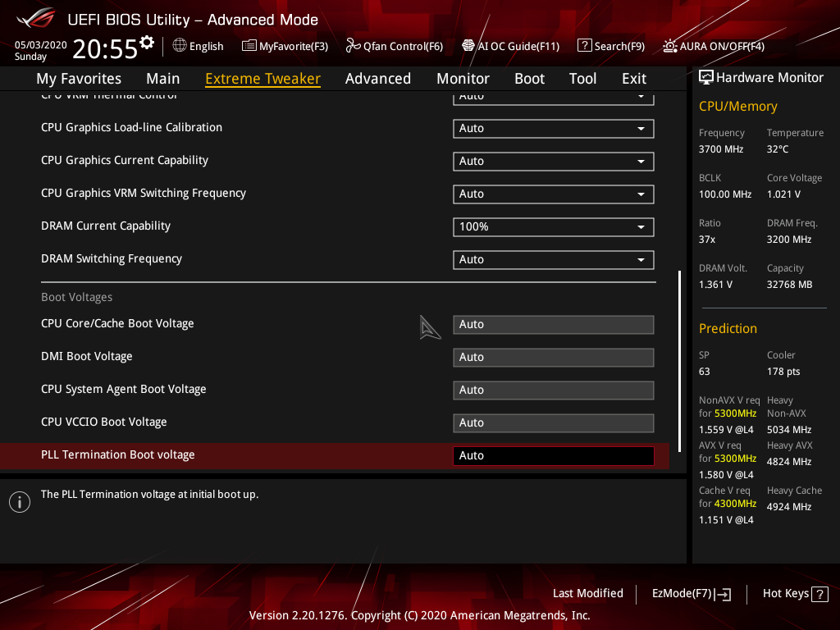
Task: Click the Boot Voltages section header
Action: click(76, 297)
